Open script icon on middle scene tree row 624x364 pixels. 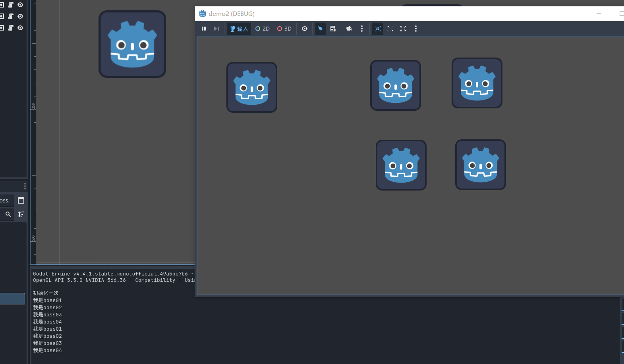tap(11, 16)
